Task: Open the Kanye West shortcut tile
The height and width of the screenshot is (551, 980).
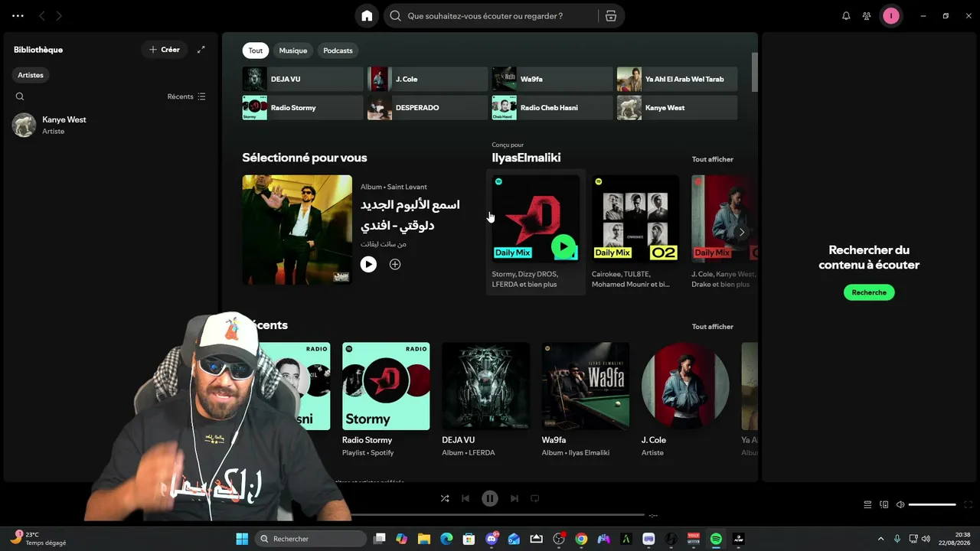Action: [677, 108]
